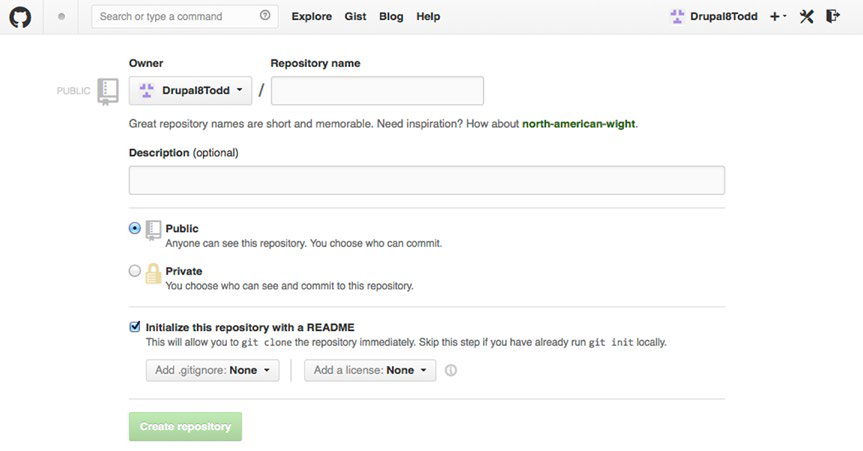The width and height of the screenshot is (863, 451).
Task: Open the Owner Drupal8Todd dropdown
Action: pos(190,90)
